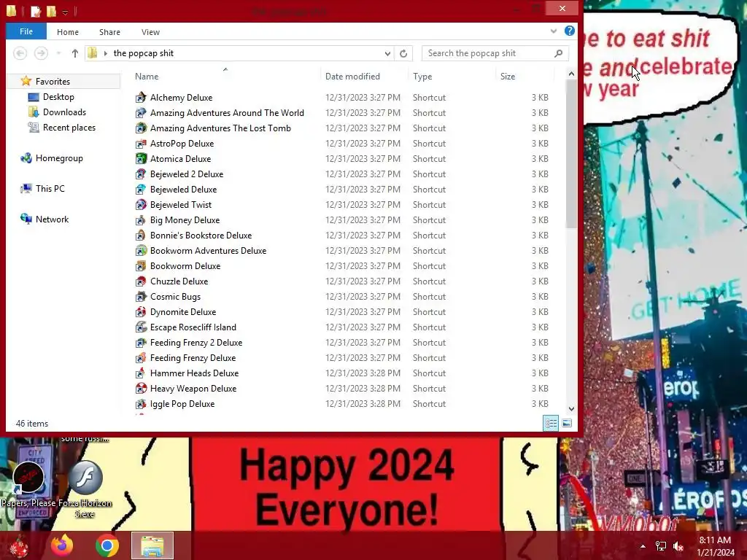
Task: Select the Chuzzle Deluxe shortcut icon
Action: click(141, 281)
